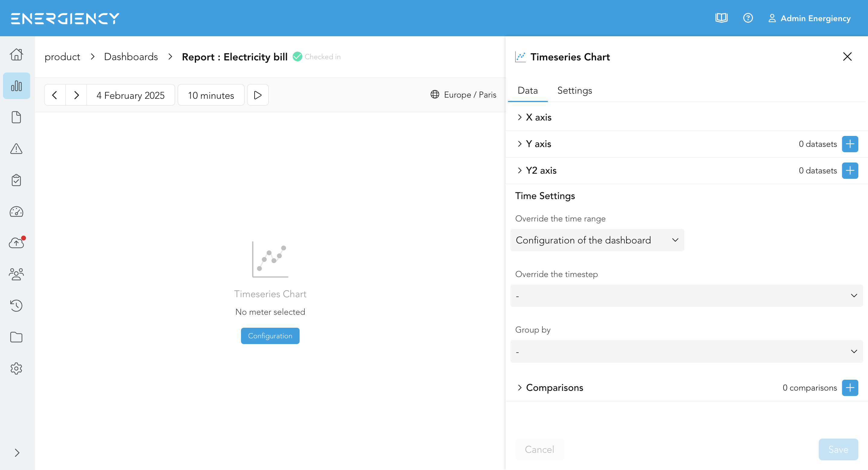
Task: Click the 'Time Settings' heading
Action: coord(545,196)
